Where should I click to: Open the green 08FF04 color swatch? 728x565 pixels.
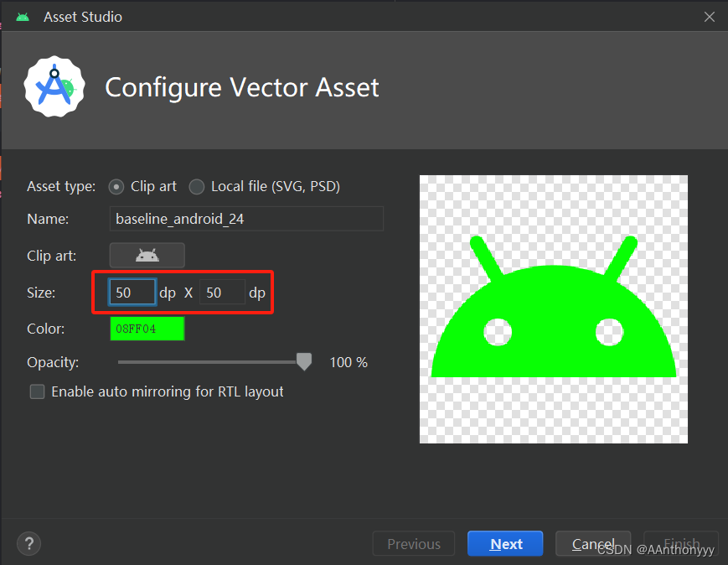click(x=147, y=329)
